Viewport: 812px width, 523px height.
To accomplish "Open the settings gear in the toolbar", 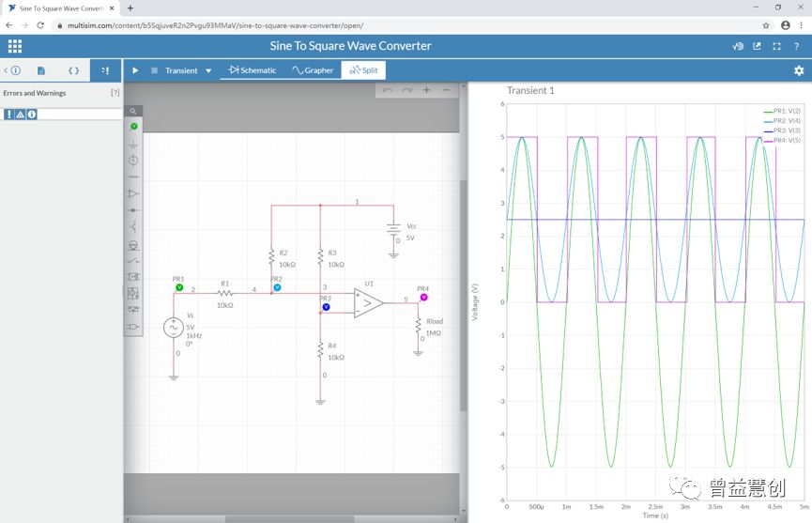I will (799, 70).
